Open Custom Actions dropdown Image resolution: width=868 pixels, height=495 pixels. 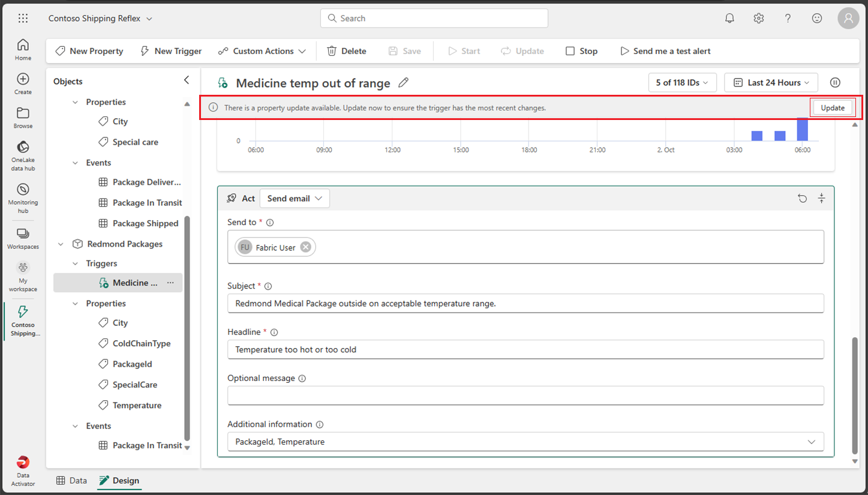click(262, 51)
